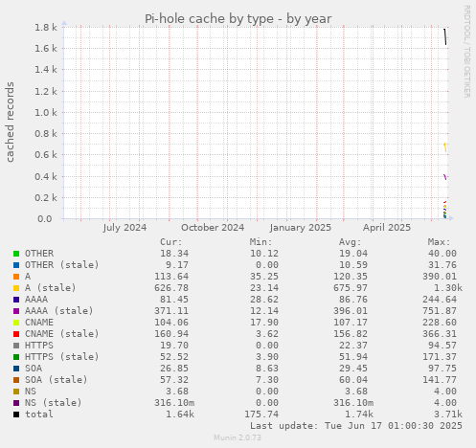Click the 'Last update: Tue Jun 17 01:00:30 2025' text
Screen dimensions: 476x448
356,426
